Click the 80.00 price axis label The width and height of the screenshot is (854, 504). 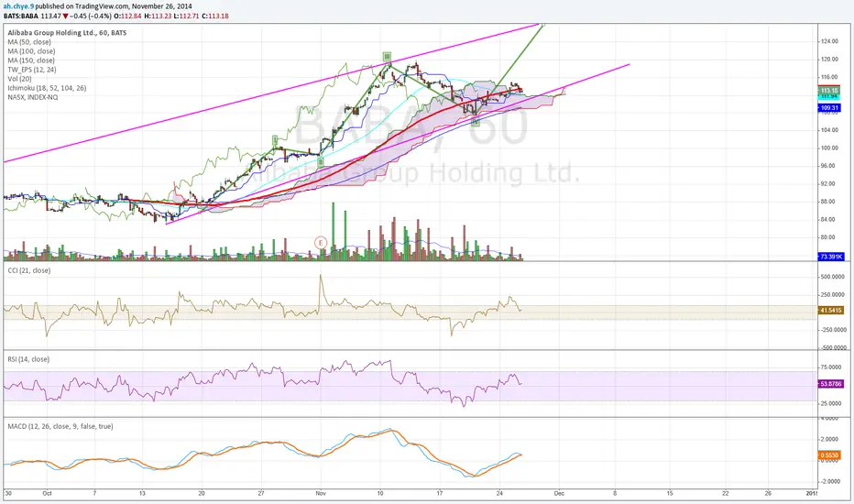tap(827, 237)
